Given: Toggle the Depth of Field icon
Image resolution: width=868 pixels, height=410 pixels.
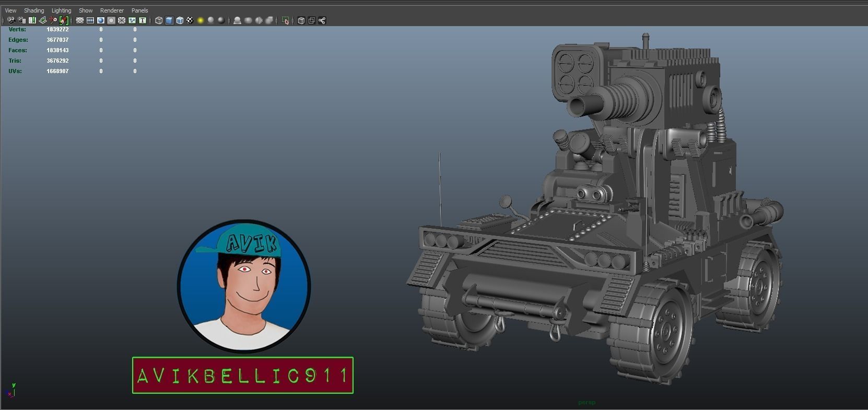Looking at the screenshot, I should (269, 20).
